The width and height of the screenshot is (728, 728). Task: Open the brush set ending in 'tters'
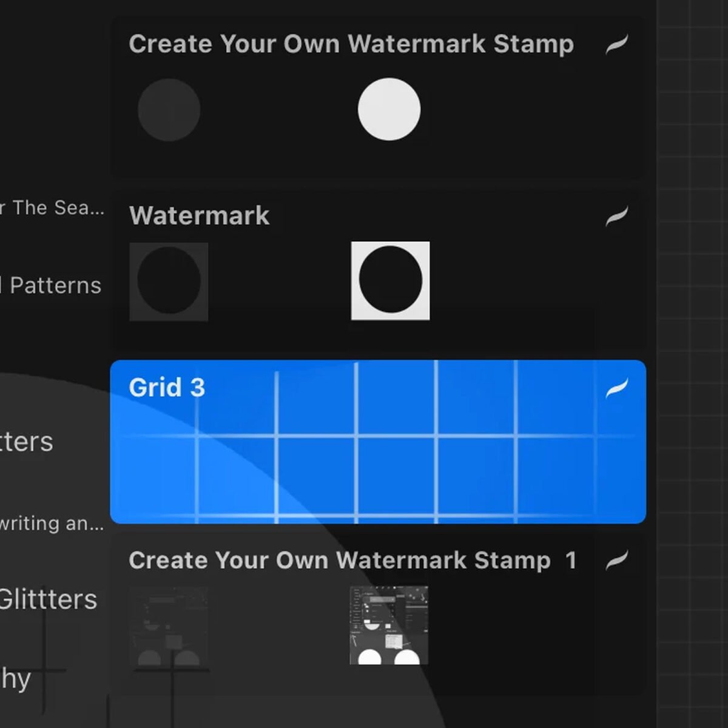coord(27,442)
